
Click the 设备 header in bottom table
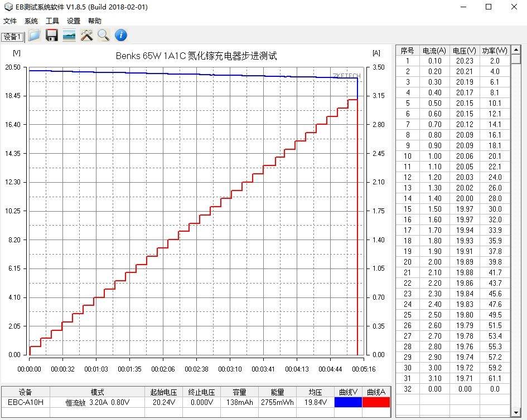point(26,392)
